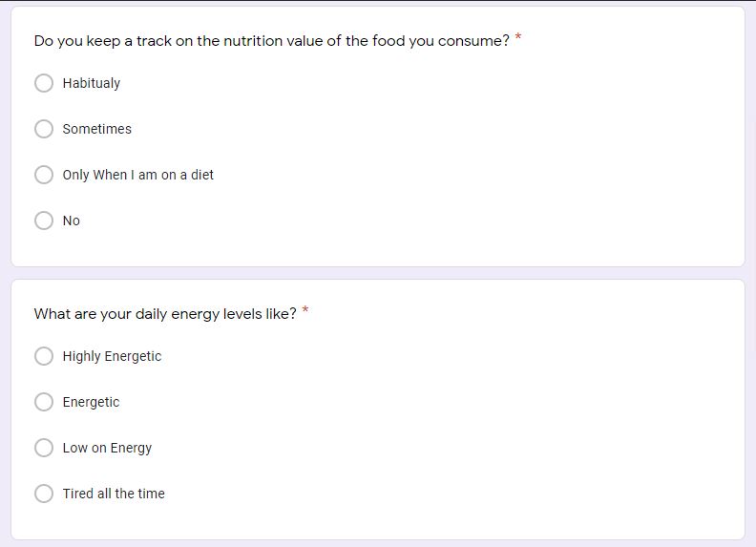Image resolution: width=756 pixels, height=547 pixels.
Task: Click the 'Tired all the time' label text
Action: (x=114, y=494)
